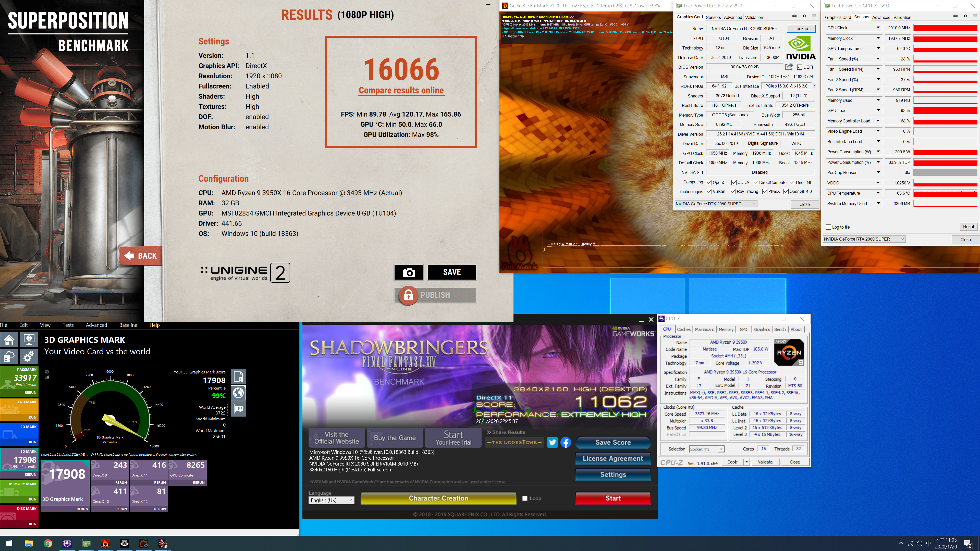Click CPU-Z purple chip taskbar icon
This screenshot has height=551, width=980.
67,543
